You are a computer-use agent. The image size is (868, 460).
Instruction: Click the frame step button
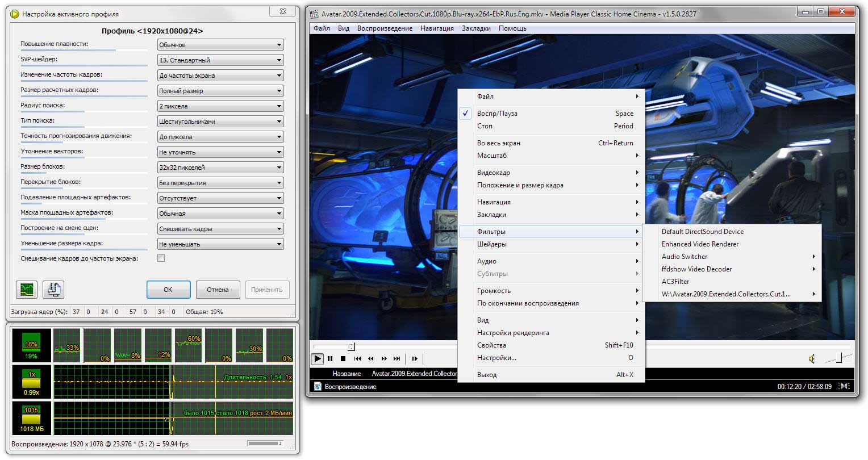(415, 358)
